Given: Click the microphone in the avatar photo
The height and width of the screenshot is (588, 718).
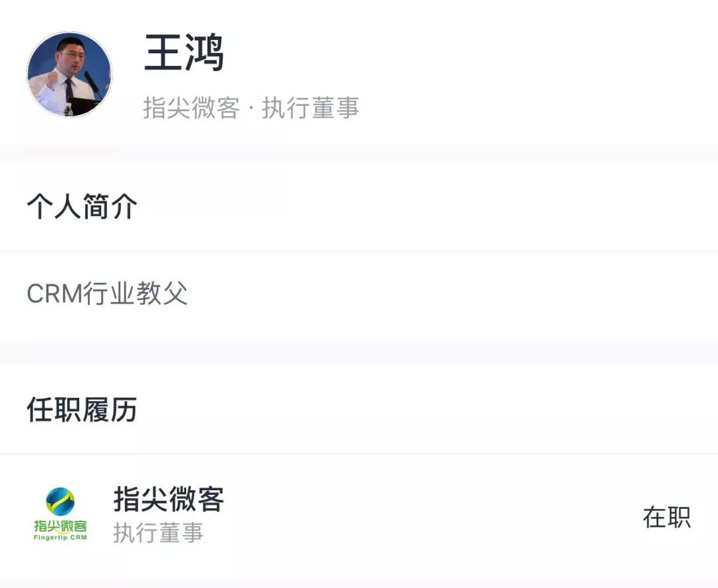Looking at the screenshot, I should click(89, 80).
